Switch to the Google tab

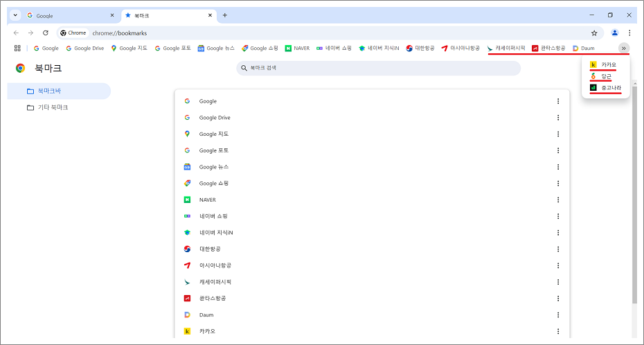70,16
